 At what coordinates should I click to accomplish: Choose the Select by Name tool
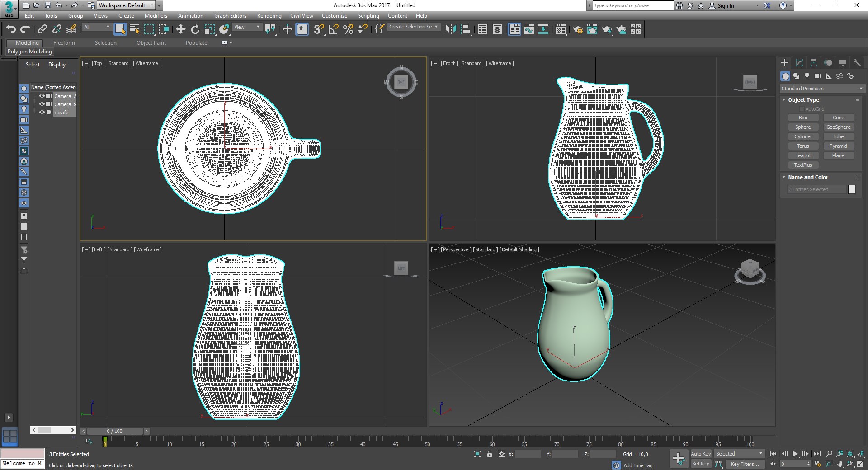(134, 29)
